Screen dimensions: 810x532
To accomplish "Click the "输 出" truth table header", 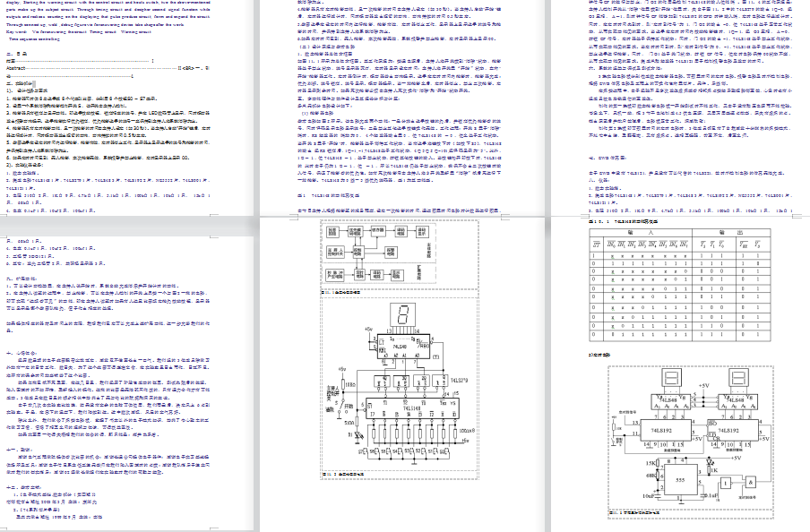I will [x=732, y=233].
